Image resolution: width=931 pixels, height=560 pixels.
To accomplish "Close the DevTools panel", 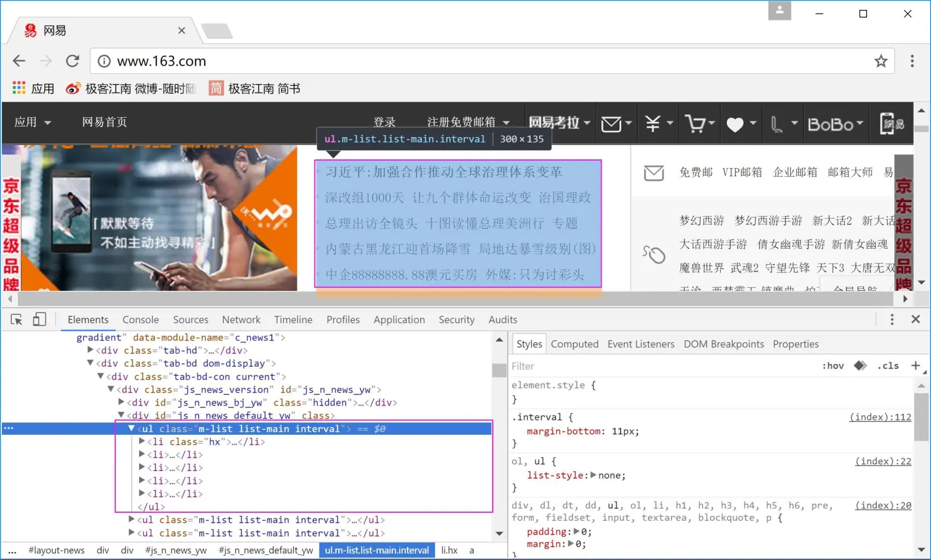I will pyautogui.click(x=915, y=319).
